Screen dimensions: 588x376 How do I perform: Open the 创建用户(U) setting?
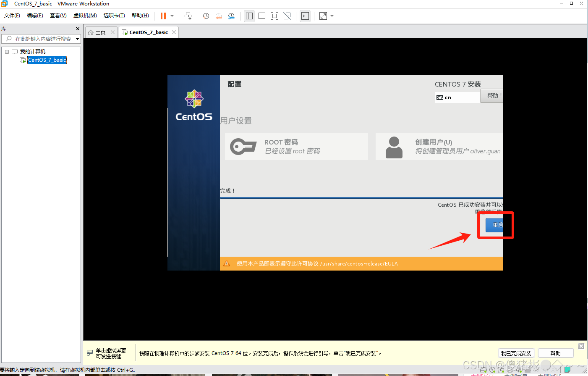(439, 147)
